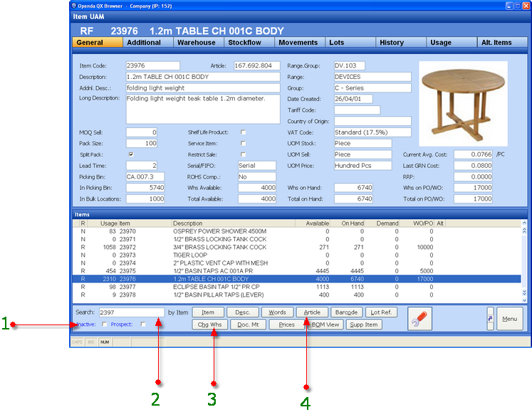Click the VAT Code field
Viewport: 532px width, 417px height.
pyautogui.click(x=372, y=132)
